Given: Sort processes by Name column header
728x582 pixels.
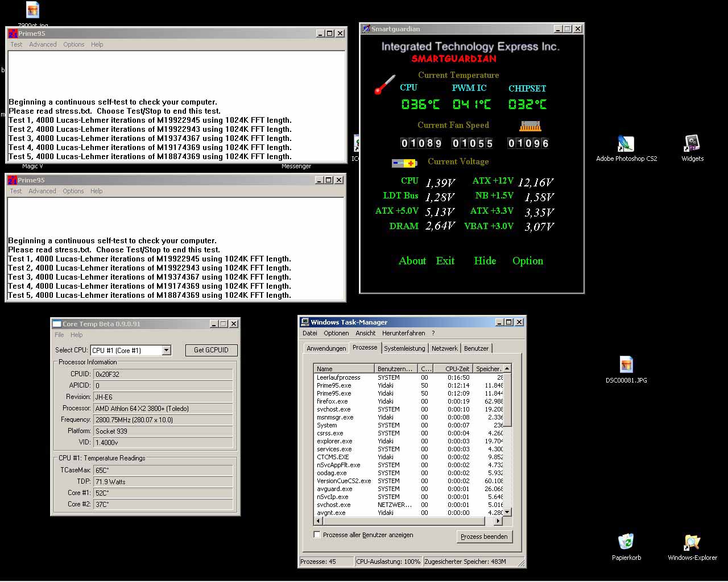Looking at the screenshot, I should pos(344,369).
